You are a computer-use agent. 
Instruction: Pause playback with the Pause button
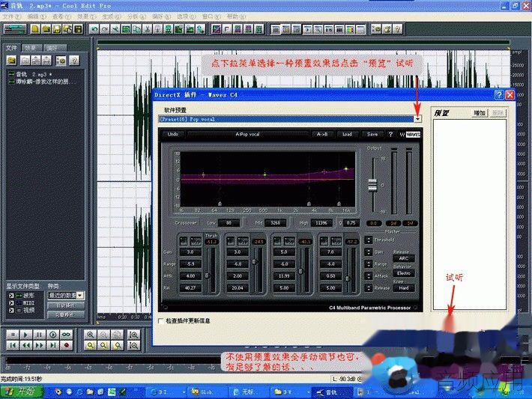pos(39,335)
